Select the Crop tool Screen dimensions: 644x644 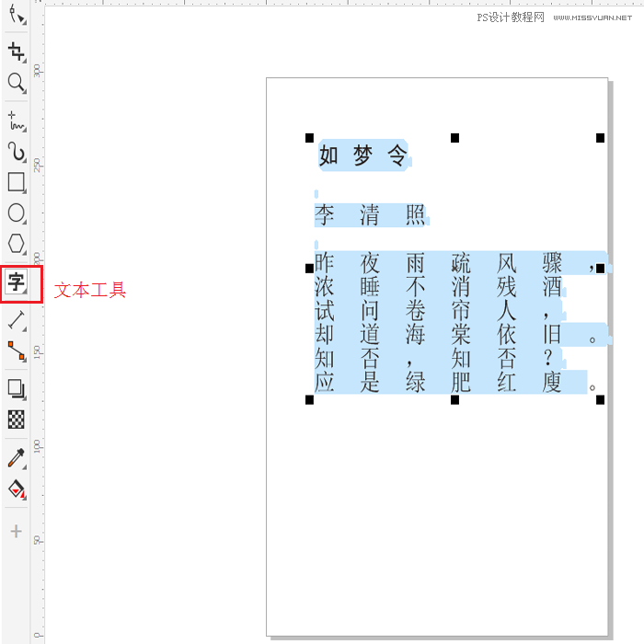(x=16, y=52)
